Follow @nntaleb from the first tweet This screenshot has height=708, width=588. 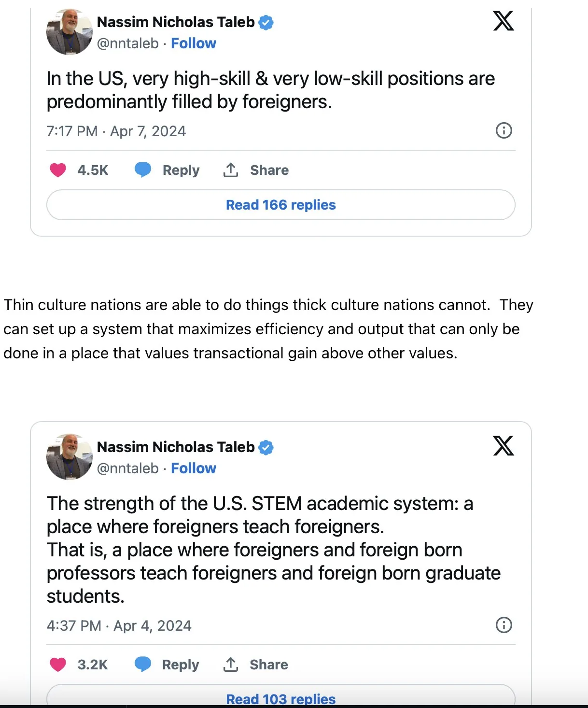point(194,43)
